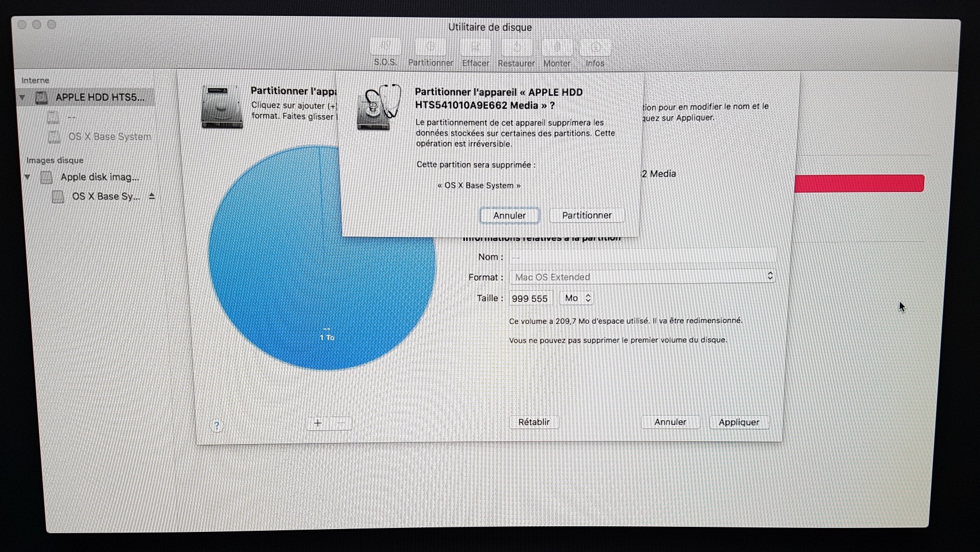
Task: Click the Disk Utility stethoscope icon in dialog
Action: pos(377,107)
